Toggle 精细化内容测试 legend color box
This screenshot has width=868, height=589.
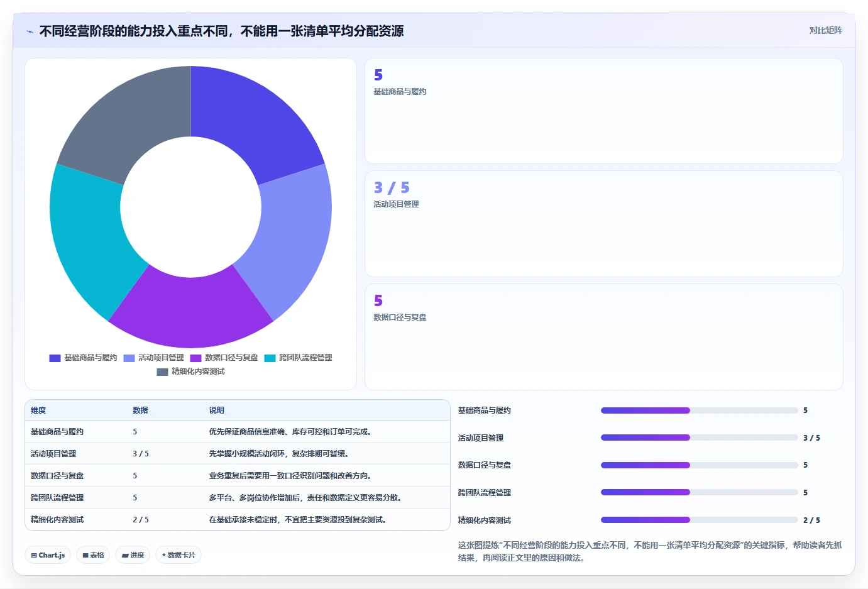(162, 372)
